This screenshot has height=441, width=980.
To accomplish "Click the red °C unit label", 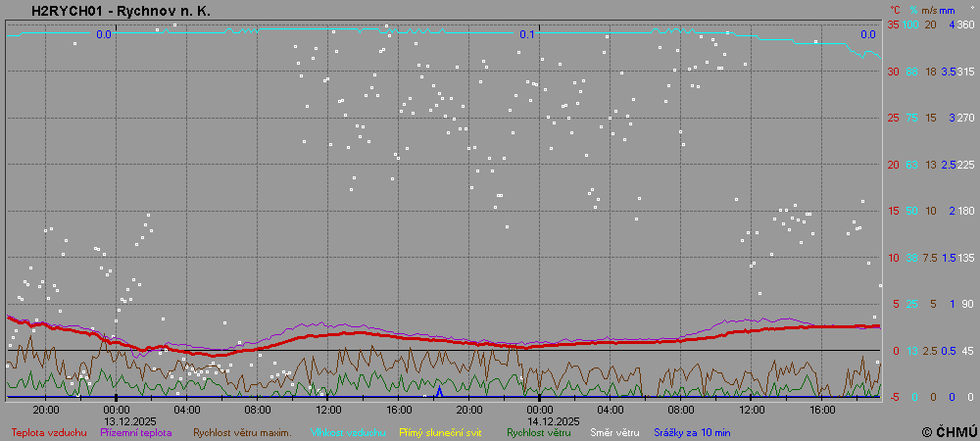I will tap(894, 10).
